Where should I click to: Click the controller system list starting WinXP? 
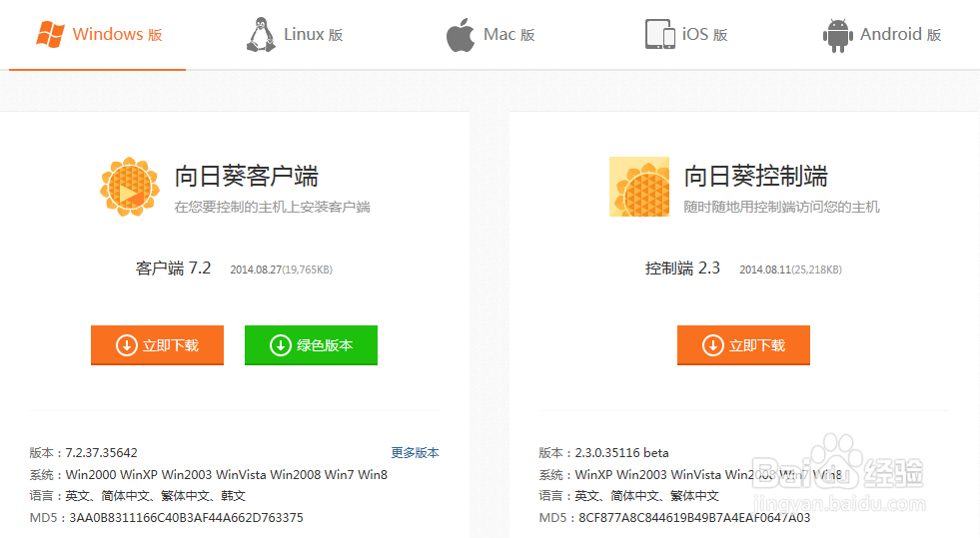tap(708, 474)
